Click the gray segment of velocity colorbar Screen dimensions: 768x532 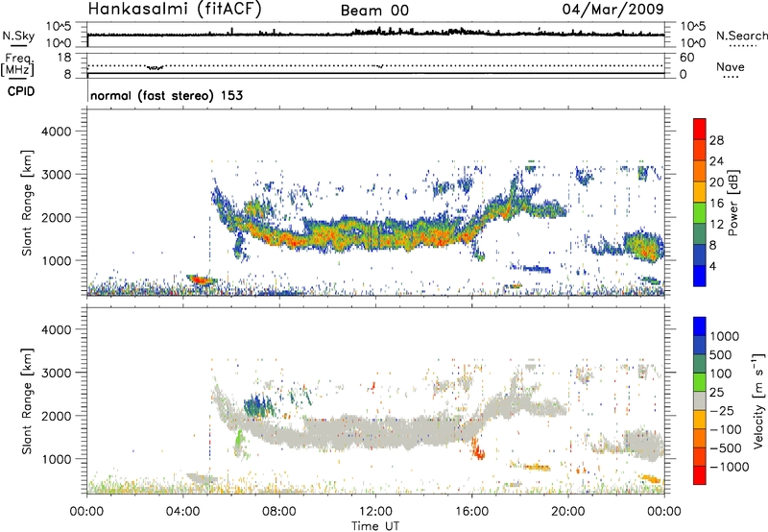700,400
